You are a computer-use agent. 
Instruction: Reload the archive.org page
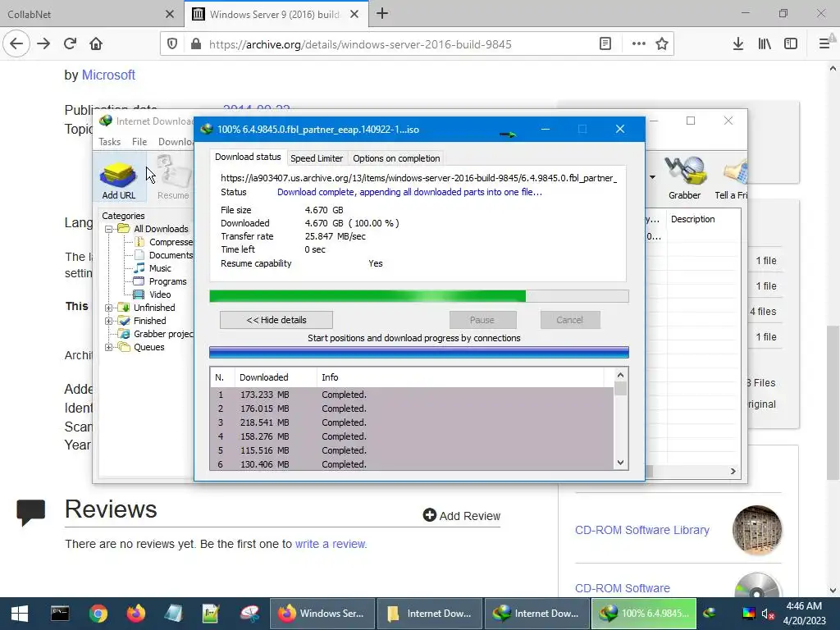[x=70, y=44]
